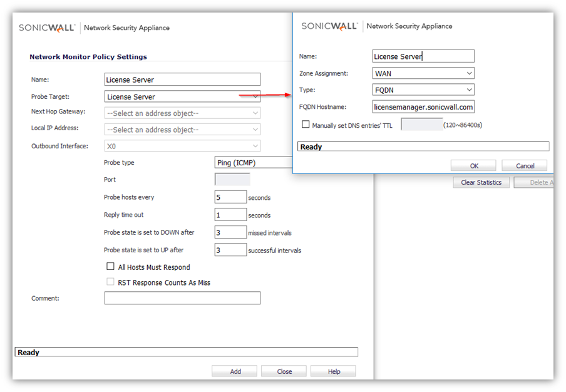
Task: Open Help for Network Monitor policy
Action: pyautogui.click(x=334, y=371)
